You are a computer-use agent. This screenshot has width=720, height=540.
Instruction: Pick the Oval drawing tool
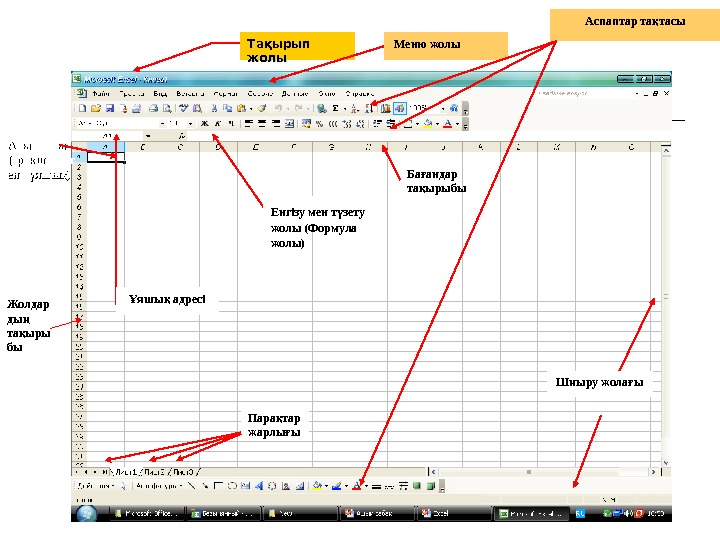pos(232,486)
